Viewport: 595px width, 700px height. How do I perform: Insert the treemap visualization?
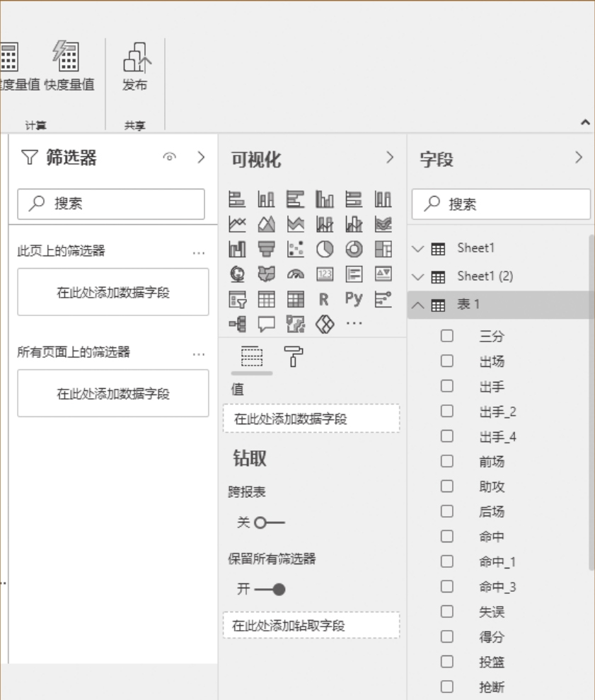383,249
